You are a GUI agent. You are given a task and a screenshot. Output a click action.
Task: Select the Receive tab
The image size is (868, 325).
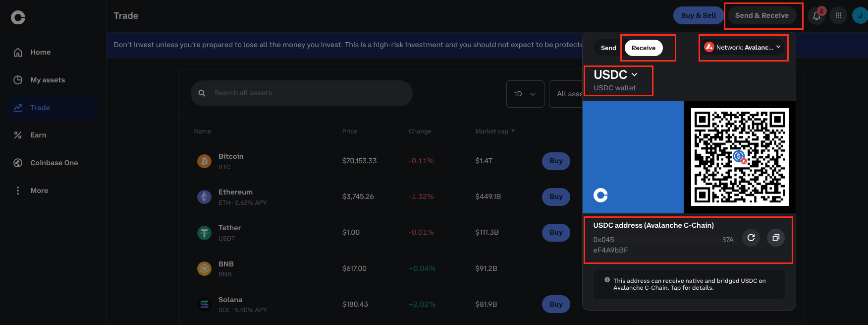[644, 48]
